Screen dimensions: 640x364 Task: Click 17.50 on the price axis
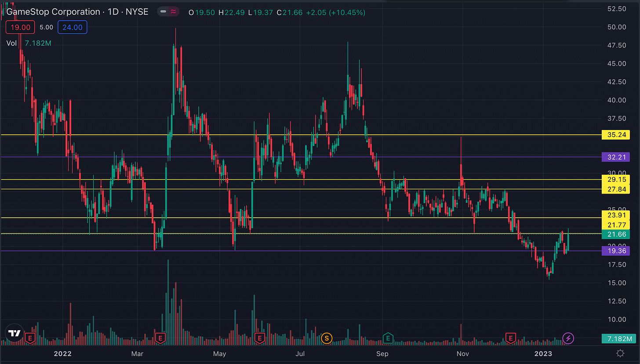[x=617, y=264]
